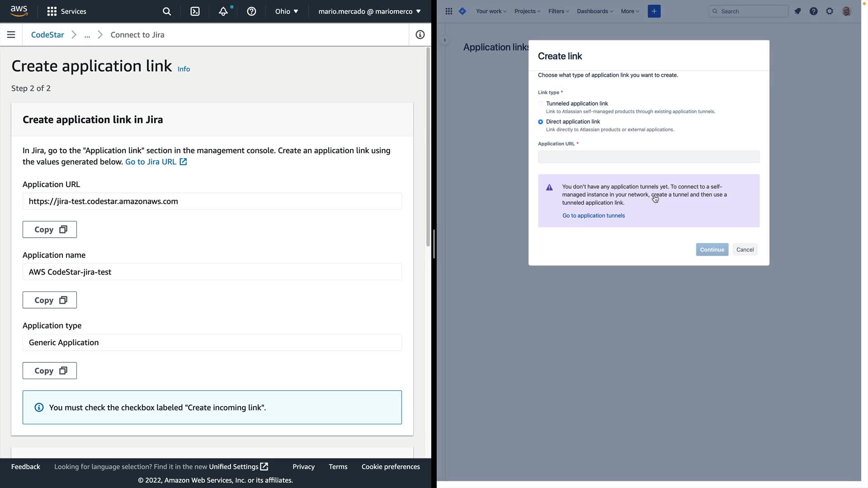868x488 pixels.
Task: Expand the Jira Projects menu
Action: (x=527, y=11)
